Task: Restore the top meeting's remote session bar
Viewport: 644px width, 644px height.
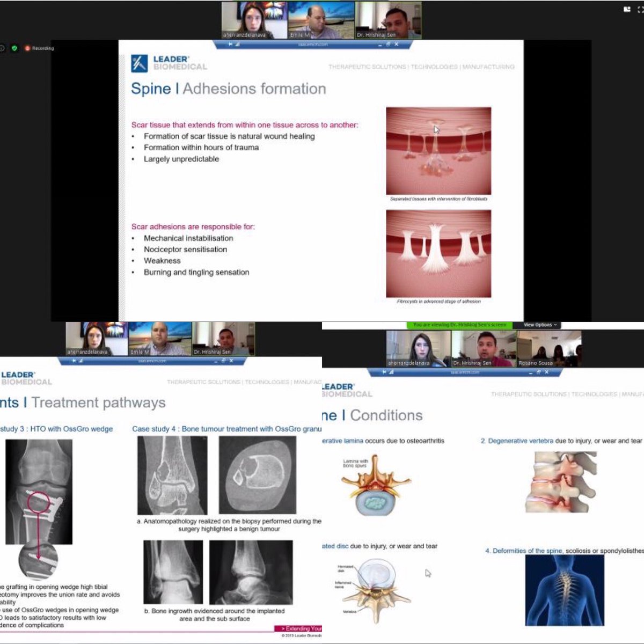Action: (389, 45)
